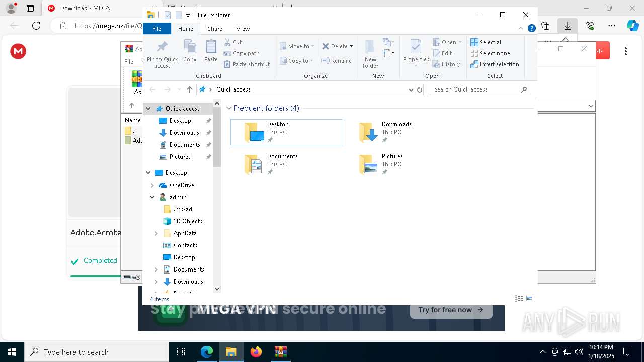
Task: Open the Delete dropdown arrow
Action: tap(351, 46)
